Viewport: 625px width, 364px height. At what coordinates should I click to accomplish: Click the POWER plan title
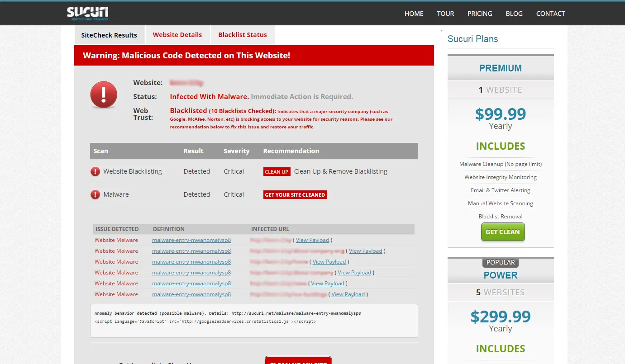point(501,275)
